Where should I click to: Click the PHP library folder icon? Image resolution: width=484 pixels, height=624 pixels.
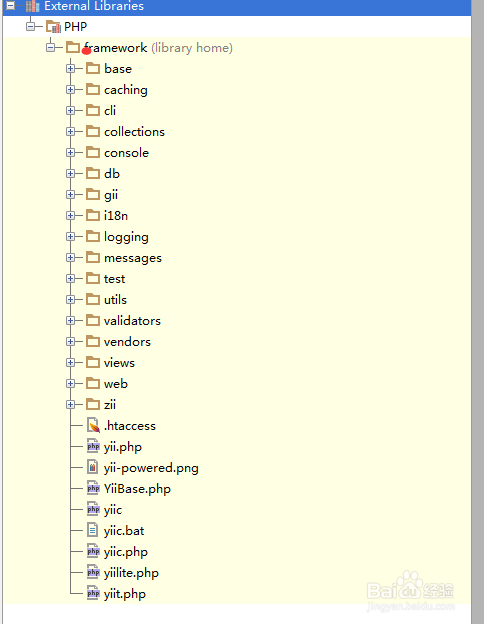click(x=53, y=27)
